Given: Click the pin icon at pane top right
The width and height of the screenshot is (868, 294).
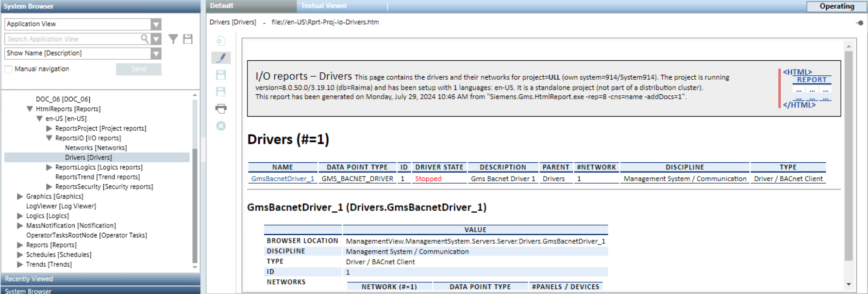Looking at the screenshot, I should (860, 23).
